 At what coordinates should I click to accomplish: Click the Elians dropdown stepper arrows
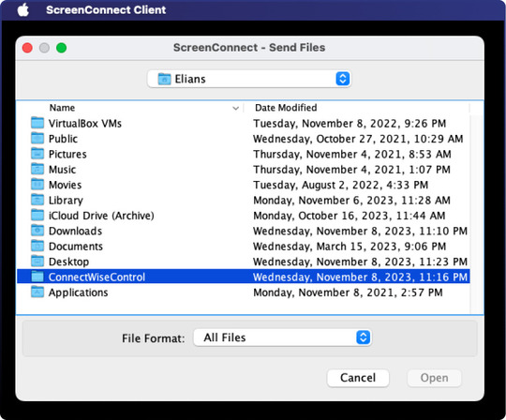click(x=343, y=79)
